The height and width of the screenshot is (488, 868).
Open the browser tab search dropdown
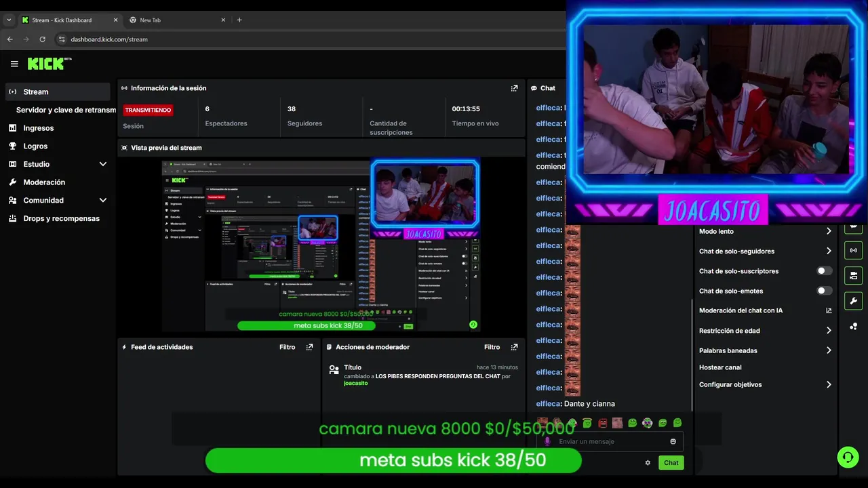pos(9,20)
